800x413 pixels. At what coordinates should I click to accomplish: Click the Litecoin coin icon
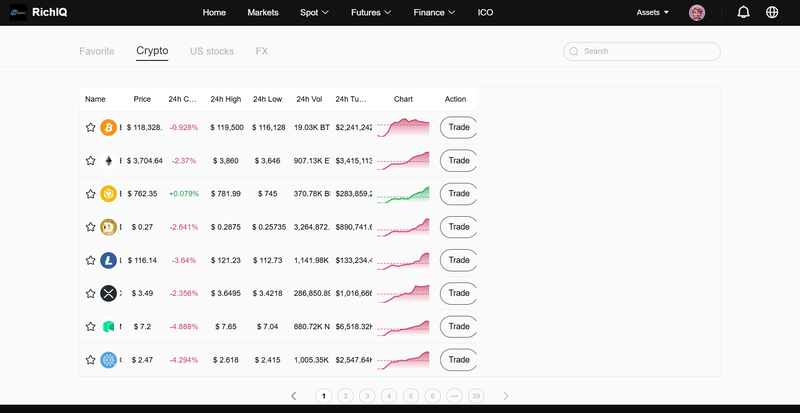pos(108,260)
